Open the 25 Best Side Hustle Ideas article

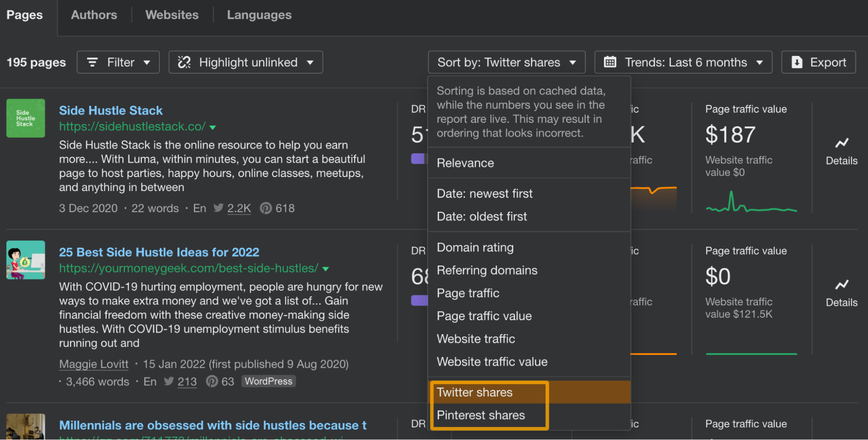click(159, 252)
